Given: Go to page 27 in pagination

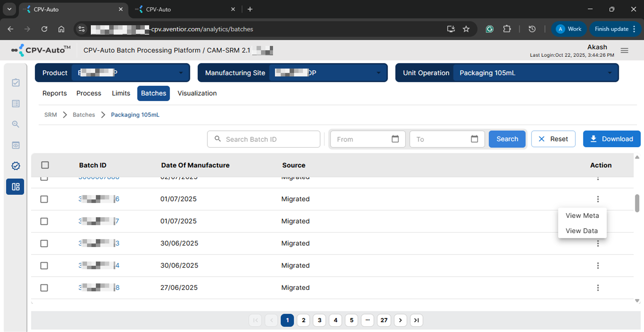Looking at the screenshot, I should tap(384, 320).
